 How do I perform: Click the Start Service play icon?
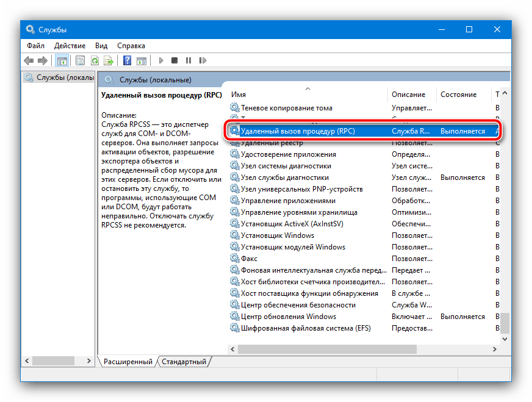161,60
